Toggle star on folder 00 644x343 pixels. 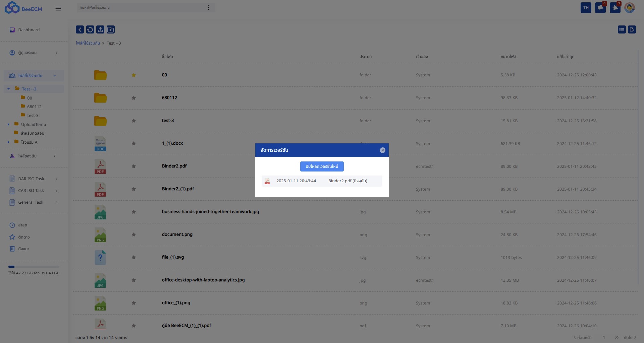[134, 75]
